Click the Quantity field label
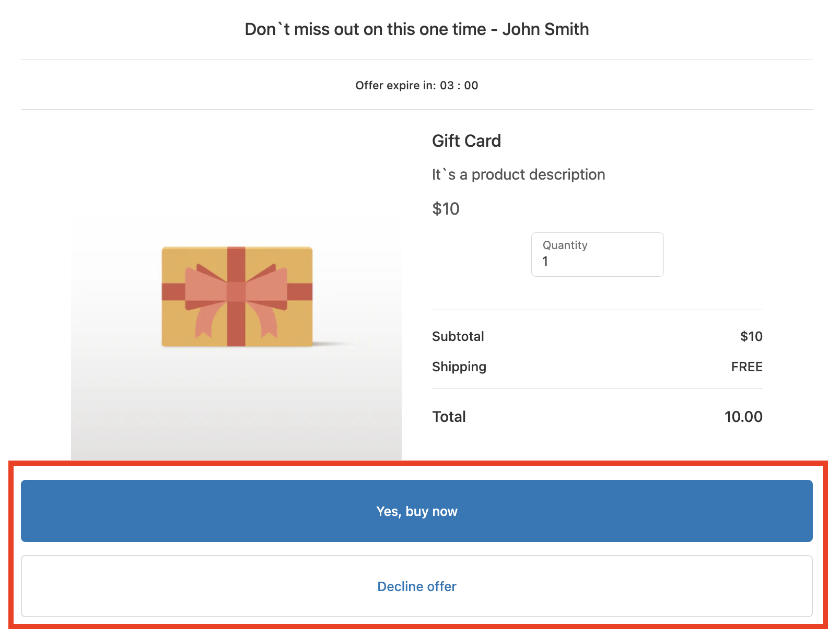This screenshot has height=636, width=840. [x=565, y=245]
